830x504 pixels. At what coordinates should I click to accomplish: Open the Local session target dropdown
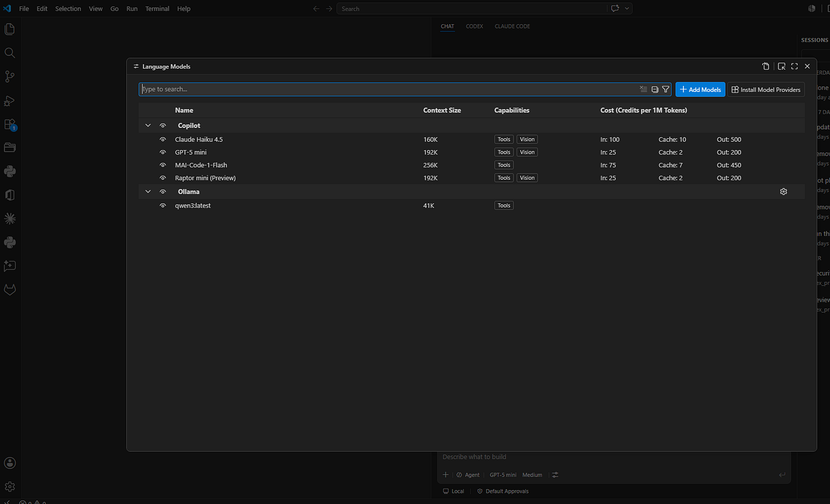454,491
